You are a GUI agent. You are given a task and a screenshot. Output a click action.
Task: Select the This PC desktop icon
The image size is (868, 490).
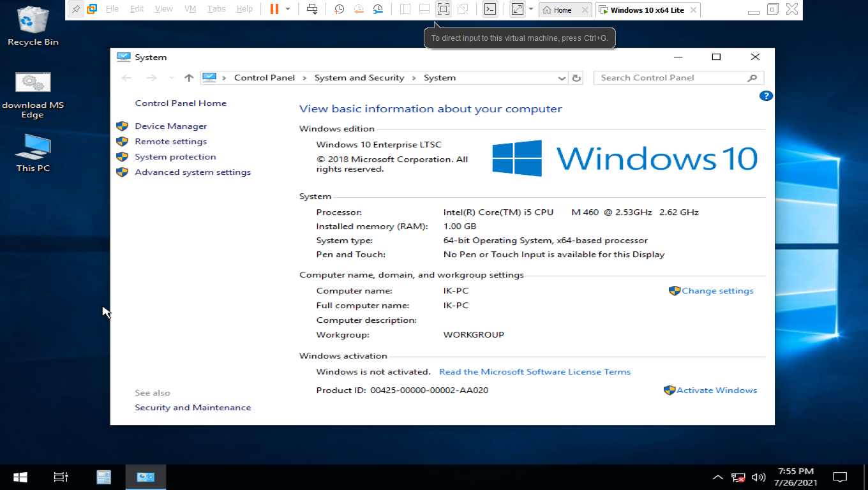coord(33,153)
